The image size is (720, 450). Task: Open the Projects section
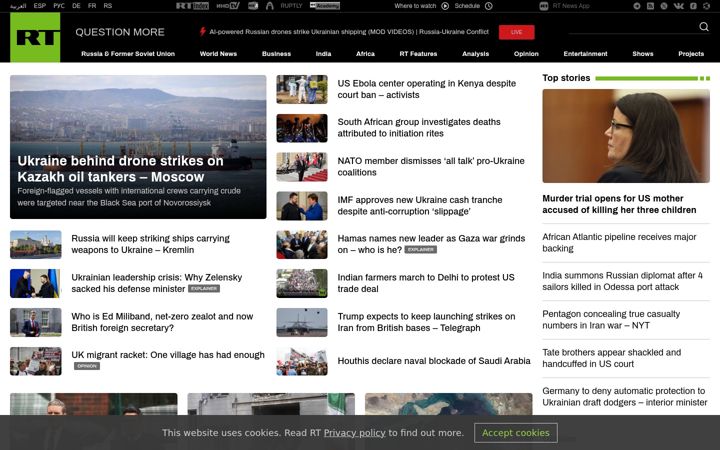pyautogui.click(x=691, y=54)
